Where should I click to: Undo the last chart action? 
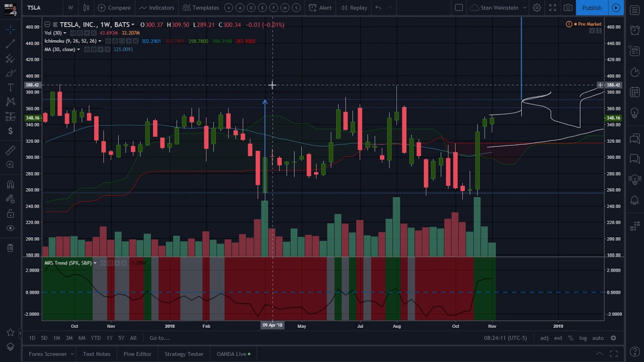(378, 8)
